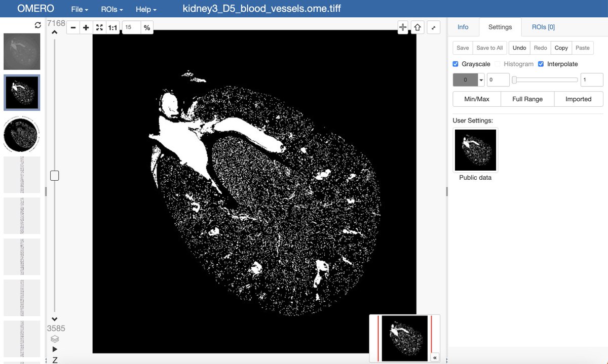608x364 pixels.
Task: Click the up-arrow icon above image
Action: tap(417, 27)
